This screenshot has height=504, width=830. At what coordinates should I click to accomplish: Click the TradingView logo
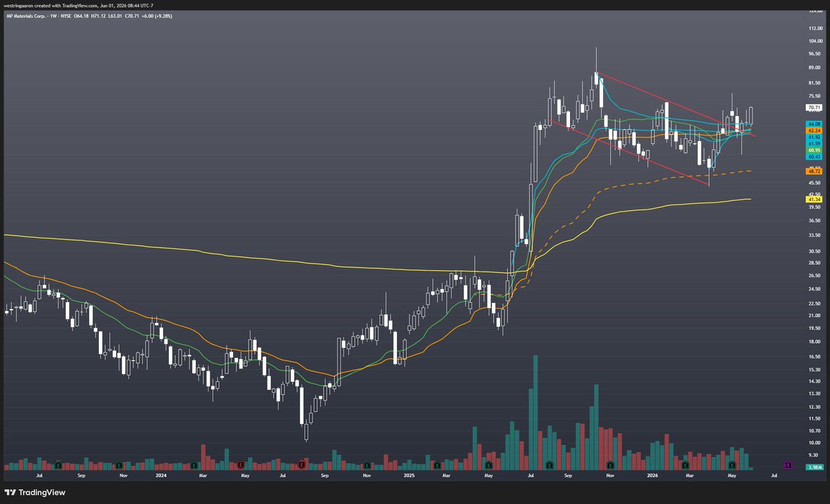point(35,492)
